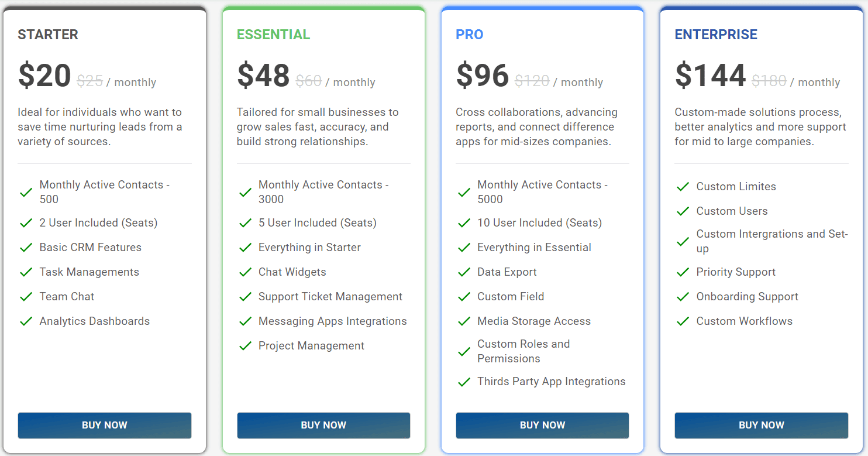The width and height of the screenshot is (868, 456).
Task: Click the checkmark beside "Priority Support"
Action: click(683, 272)
